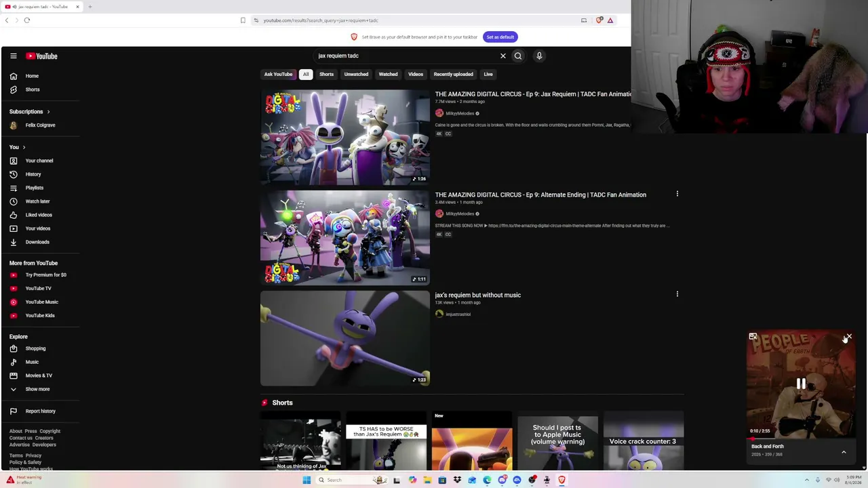Go to the YouTube logo homepage
The image size is (868, 488).
[42, 56]
